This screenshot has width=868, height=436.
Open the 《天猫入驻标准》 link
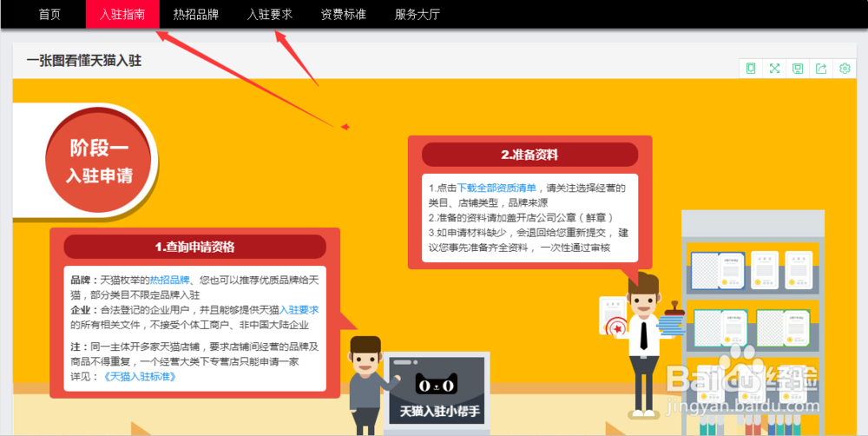(140, 377)
